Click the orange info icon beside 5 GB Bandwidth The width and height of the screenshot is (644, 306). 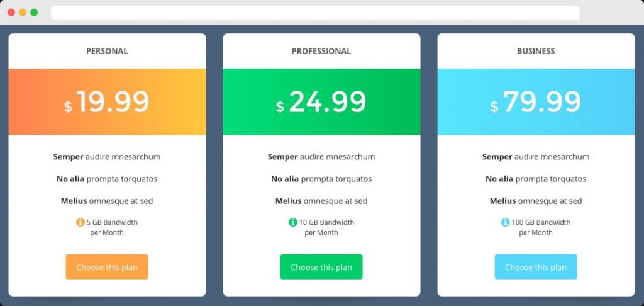pyautogui.click(x=80, y=222)
